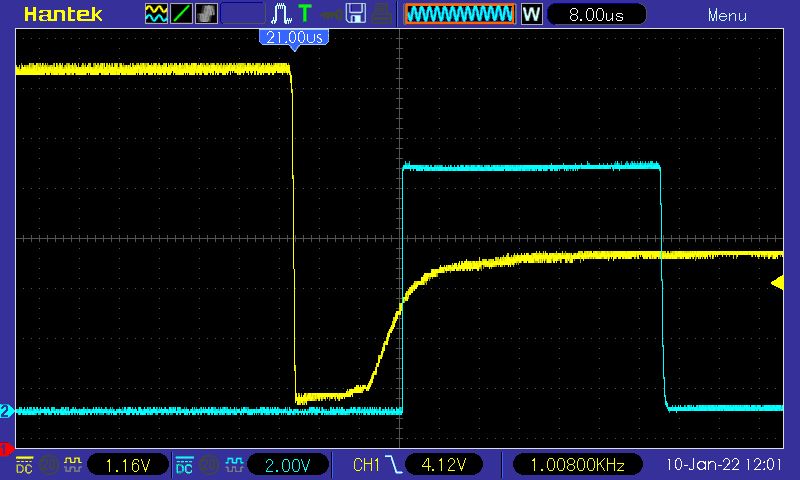Click the grayed-out printer icon
Screen dimensions: 800x480
coord(381,14)
